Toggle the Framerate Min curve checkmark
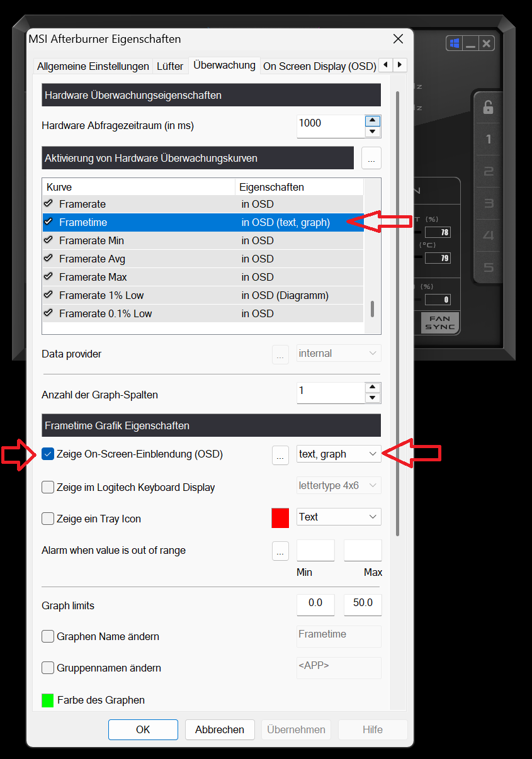 click(x=48, y=240)
